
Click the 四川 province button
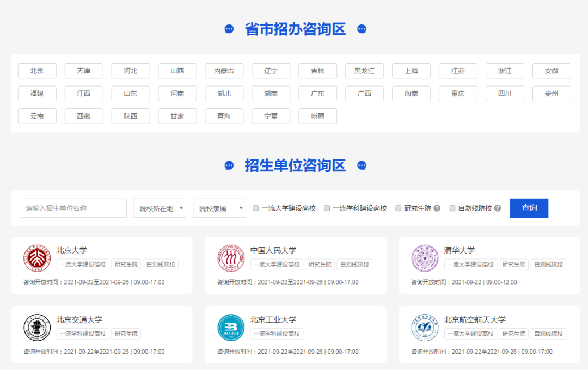505,93
